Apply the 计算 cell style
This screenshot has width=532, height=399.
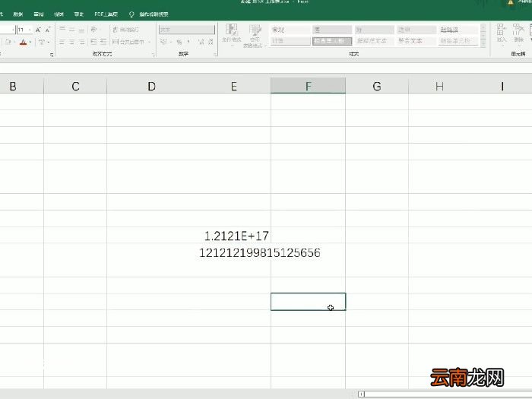coord(290,41)
